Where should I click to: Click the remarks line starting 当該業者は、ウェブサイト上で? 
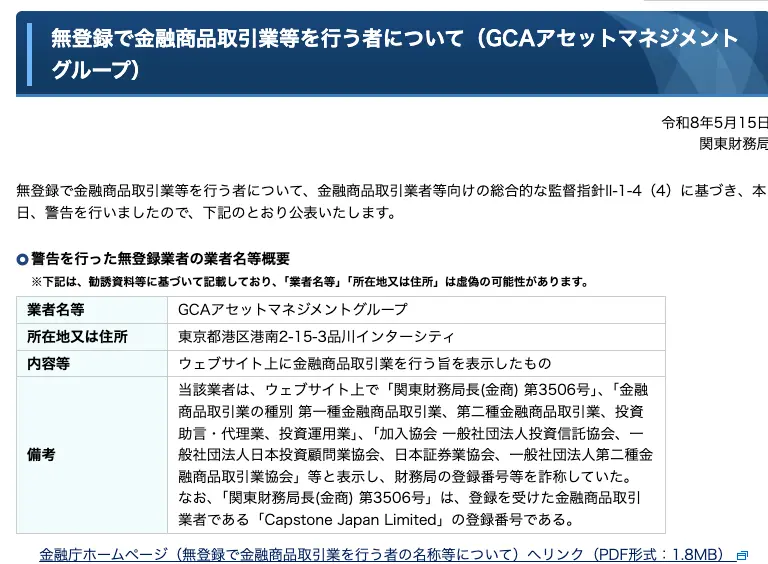click(413, 390)
